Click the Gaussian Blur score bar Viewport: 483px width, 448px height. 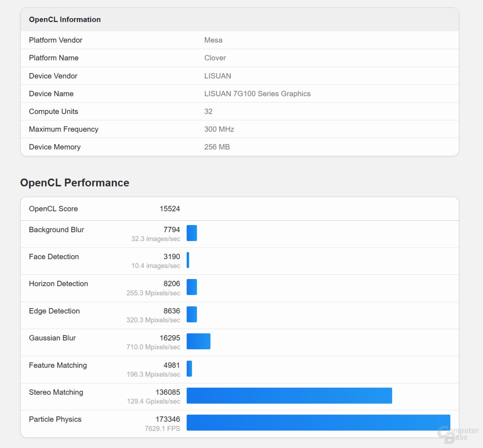pos(198,341)
